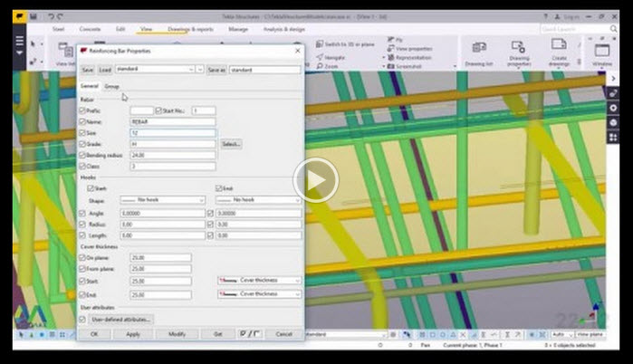Toggle the Name checkbox

coord(82,121)
